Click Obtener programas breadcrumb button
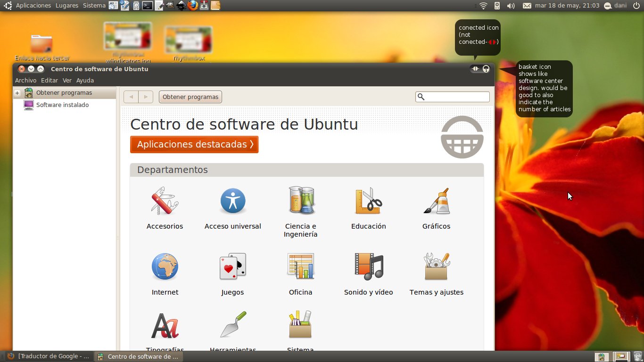 coord(190,97)
